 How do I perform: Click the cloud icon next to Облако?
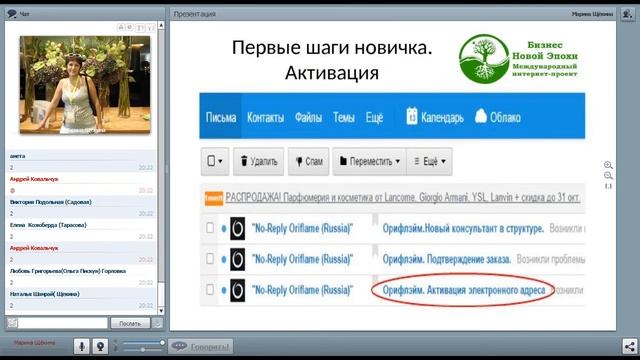[481, 116]
